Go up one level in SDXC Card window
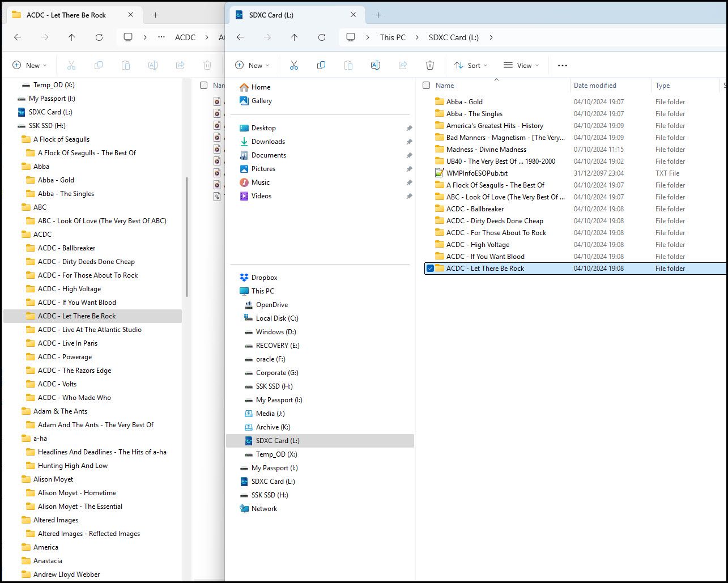This screenshot has height=583, width=728. coord(295,37)
